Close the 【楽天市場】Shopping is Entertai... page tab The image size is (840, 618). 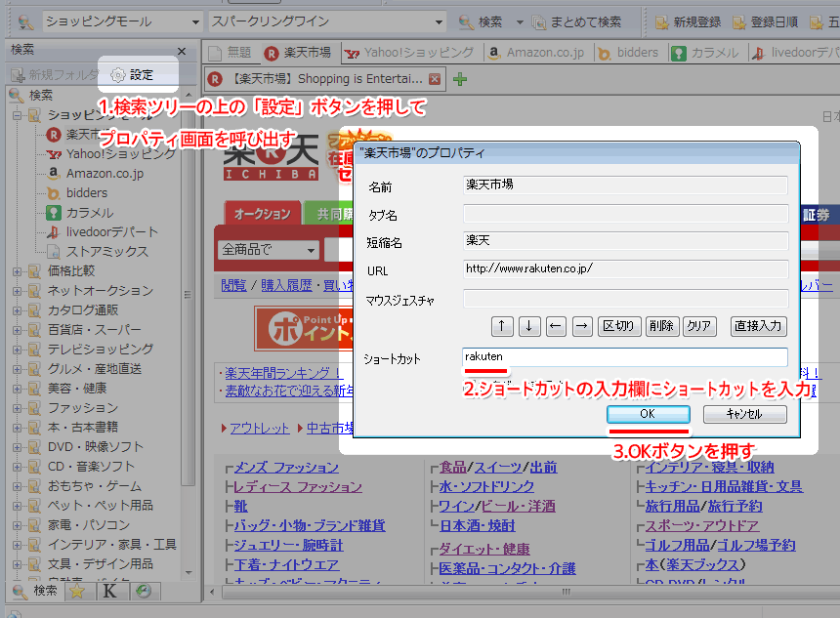[x=435, y=79]
